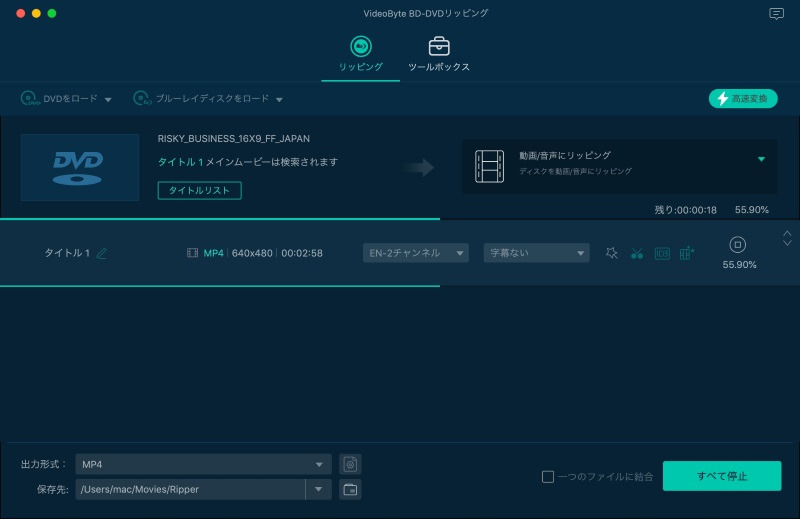Toggle 一つのファイルに結合 checkbox
800x519 pixels.
(x=547, y=477)
